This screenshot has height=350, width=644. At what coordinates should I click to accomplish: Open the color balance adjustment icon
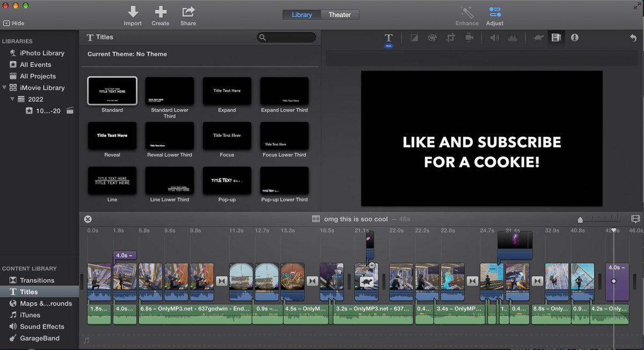point(414,38)
